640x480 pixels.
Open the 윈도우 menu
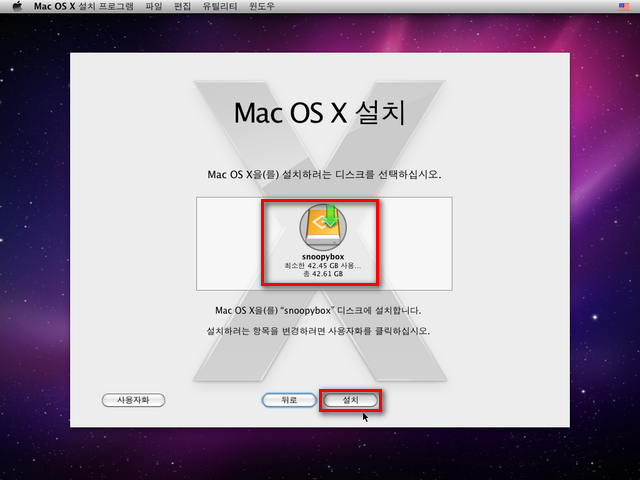point(262,6)
